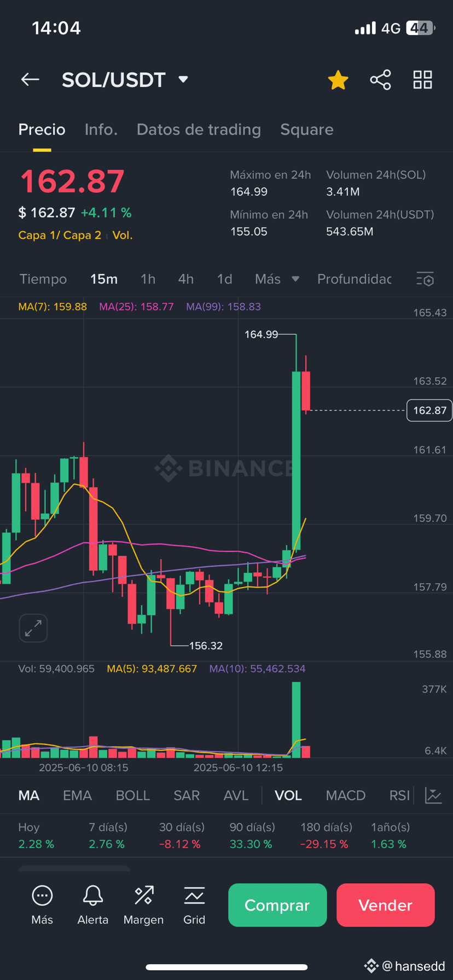
Task: Enable the SAR indicator
Action: (187, 795)
